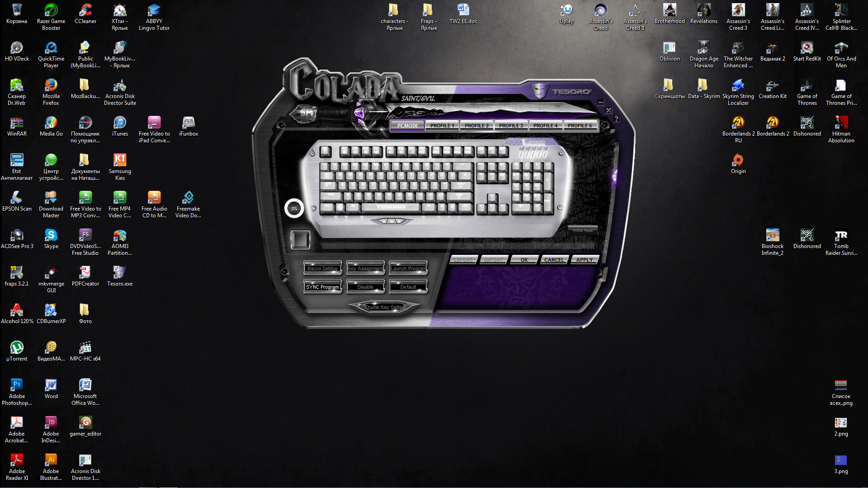Click the 0% circular progress indicator
The height and width of the screenshot is (488, 868).
pyautogui.click(x=294, y=208)
